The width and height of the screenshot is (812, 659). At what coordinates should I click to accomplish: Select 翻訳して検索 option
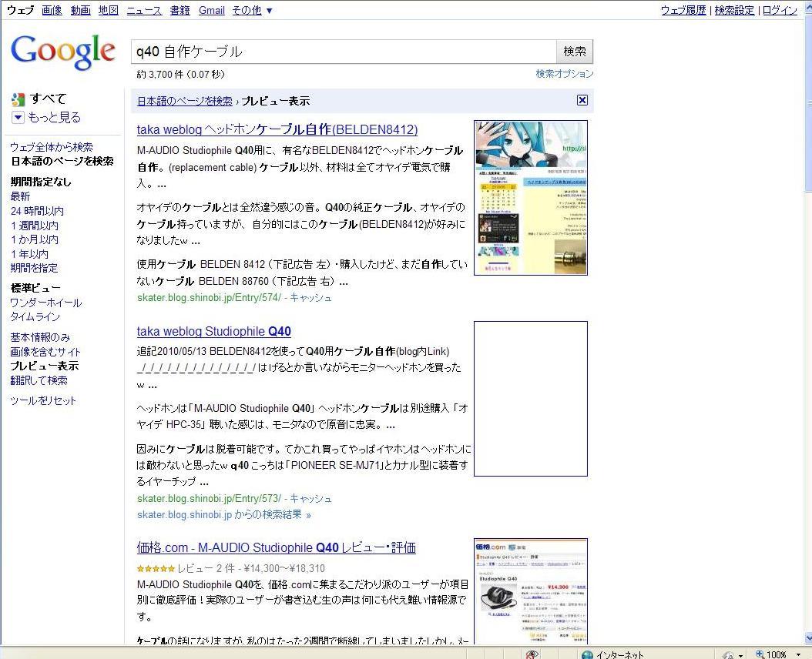[x=39, y=380]
